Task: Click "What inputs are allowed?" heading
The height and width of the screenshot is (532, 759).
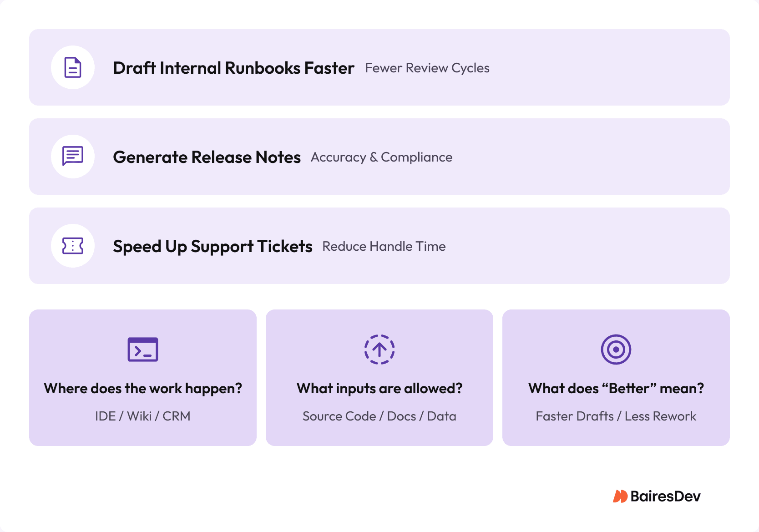Action: [379, 388]
